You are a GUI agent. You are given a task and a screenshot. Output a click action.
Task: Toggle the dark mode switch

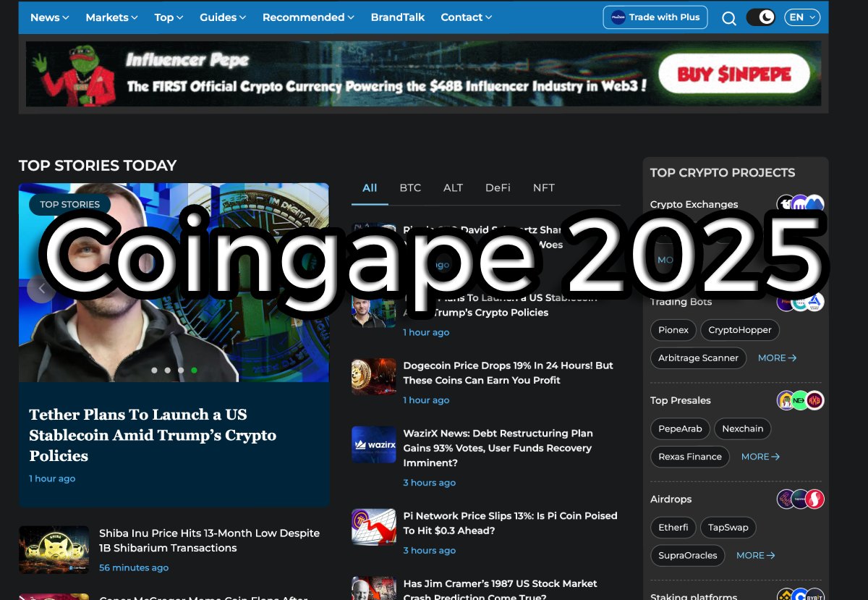[x=760, y=17]
